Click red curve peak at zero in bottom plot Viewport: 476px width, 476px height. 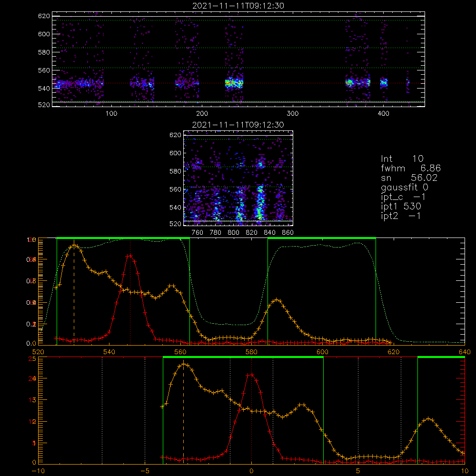coord(251,375)
